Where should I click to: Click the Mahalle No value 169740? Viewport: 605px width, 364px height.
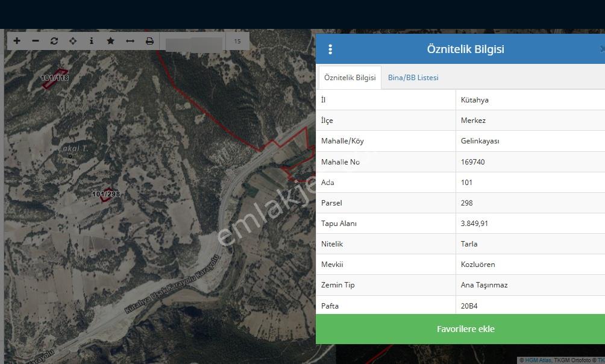pos(472,162)
